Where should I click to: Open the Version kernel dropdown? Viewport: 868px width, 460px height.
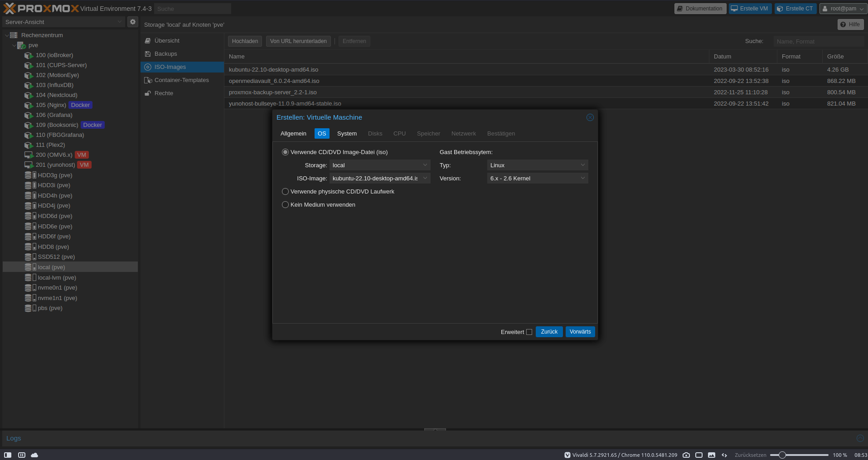coord(583,179)
